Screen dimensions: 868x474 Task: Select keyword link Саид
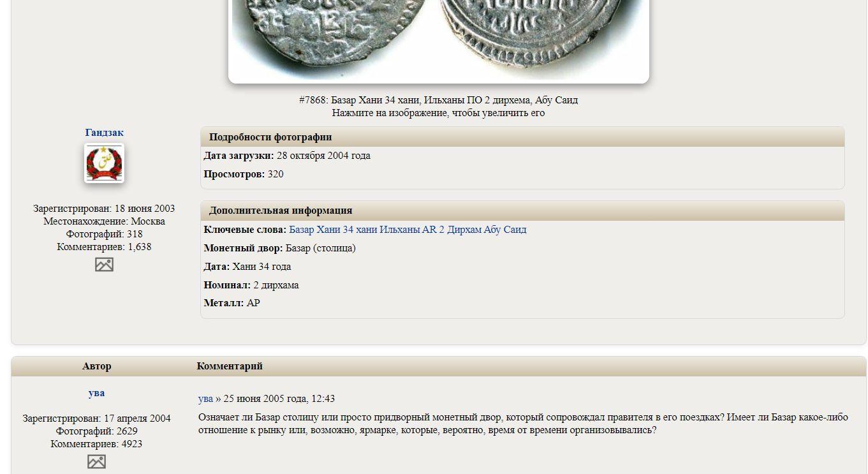(515, 230)
